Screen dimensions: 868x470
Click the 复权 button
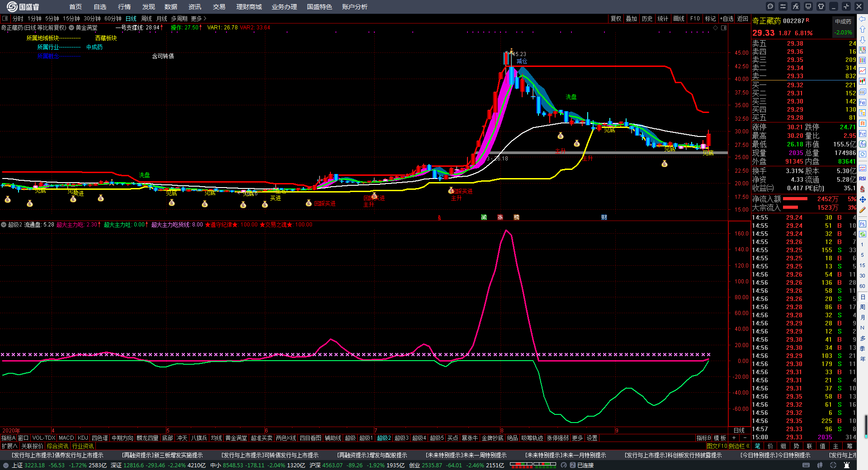pyautogui.click(x=616, y=19)
